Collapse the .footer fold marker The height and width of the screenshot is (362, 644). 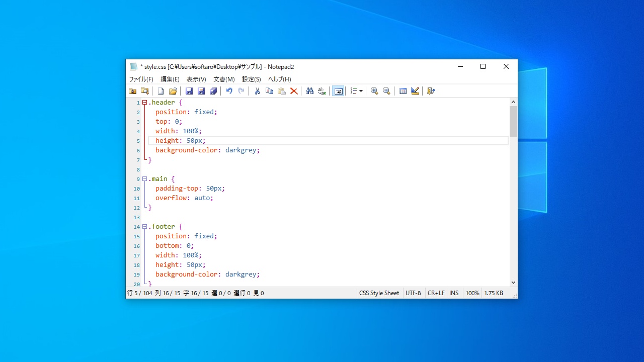(x=144, y=227)
